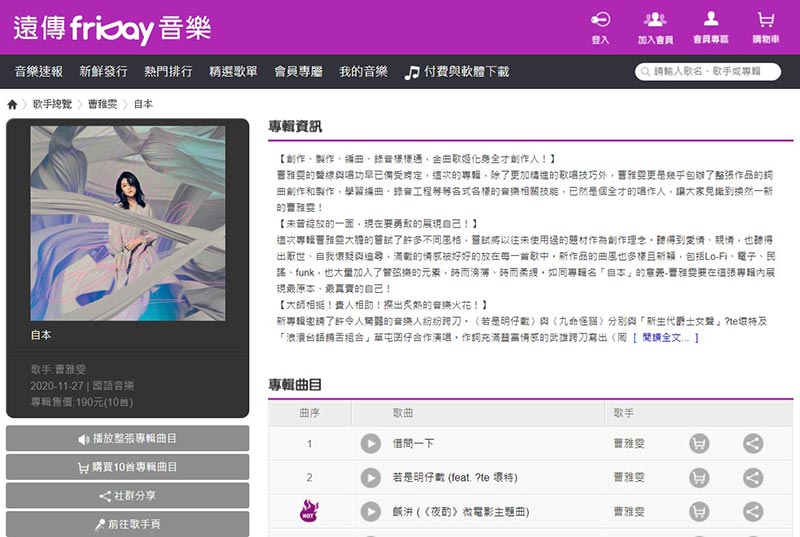Open the shopping cart in header
Viewport: 800px width, 537px height.
766,19
